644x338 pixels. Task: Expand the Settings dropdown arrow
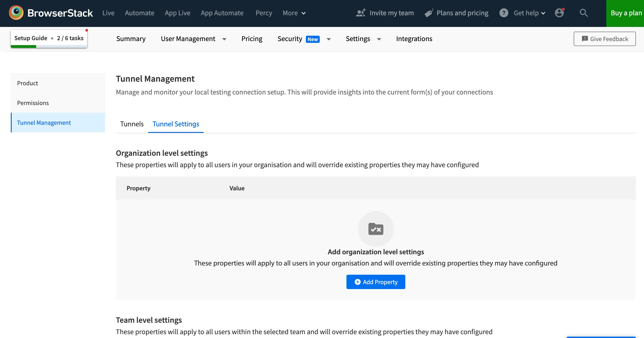point(379,39)
